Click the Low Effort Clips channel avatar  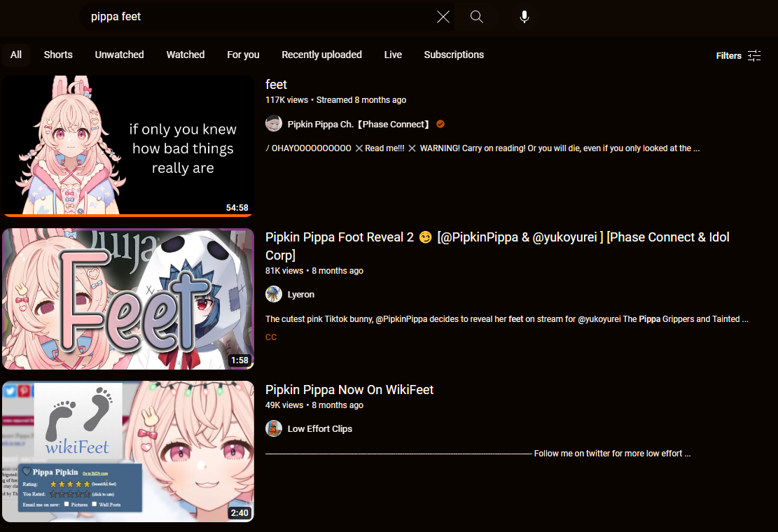coord(274,429)
